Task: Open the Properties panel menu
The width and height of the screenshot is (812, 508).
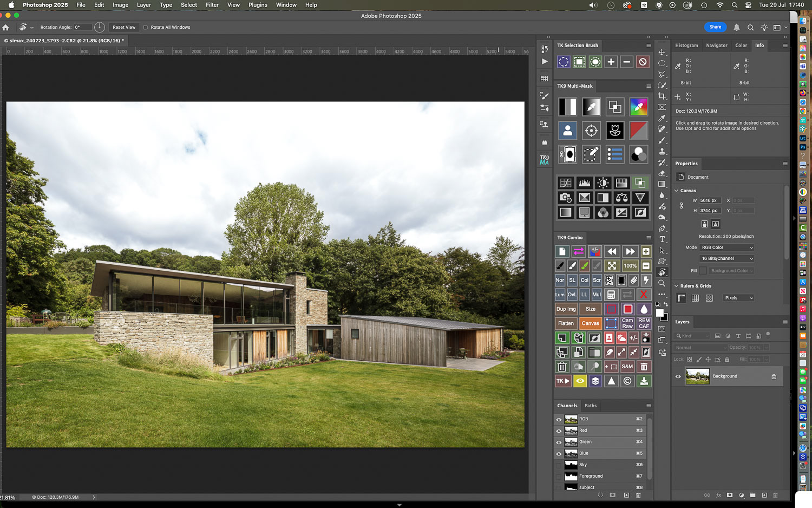Action: [785, 164]
